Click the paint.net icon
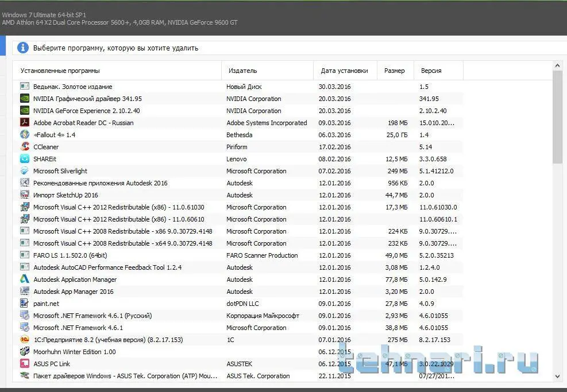Screen dimensions: 567x392 click(25, 303)
